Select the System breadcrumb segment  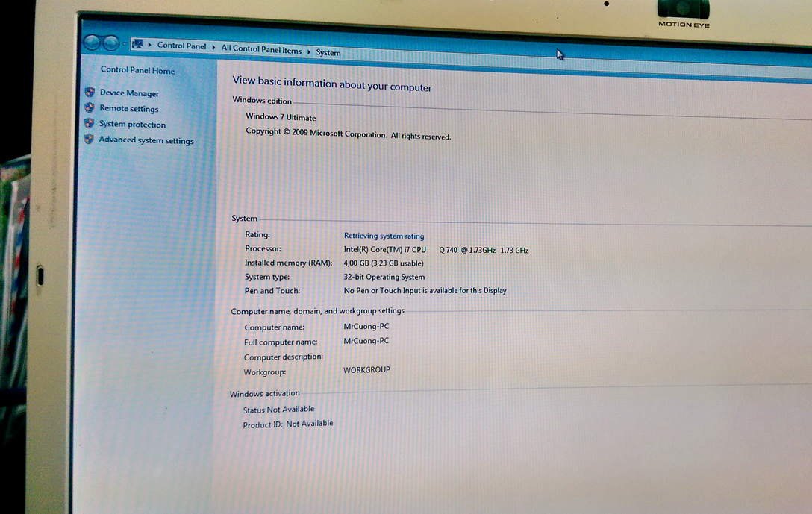328,52
